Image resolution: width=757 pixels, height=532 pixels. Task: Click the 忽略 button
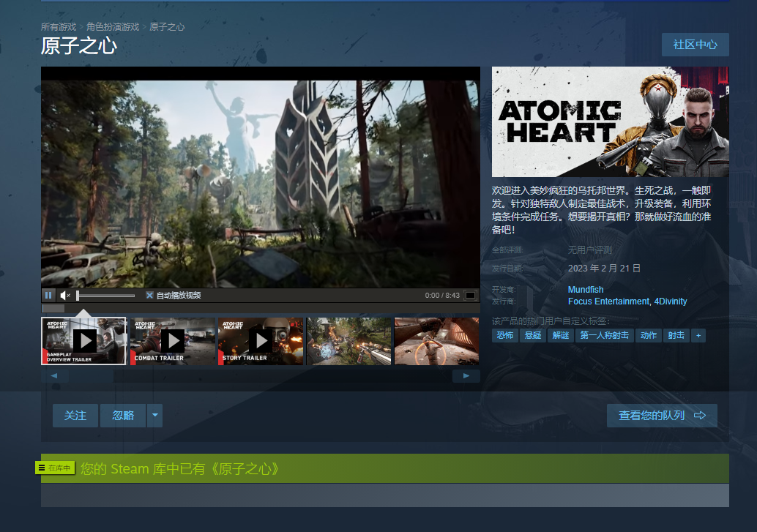coord(123,416)
